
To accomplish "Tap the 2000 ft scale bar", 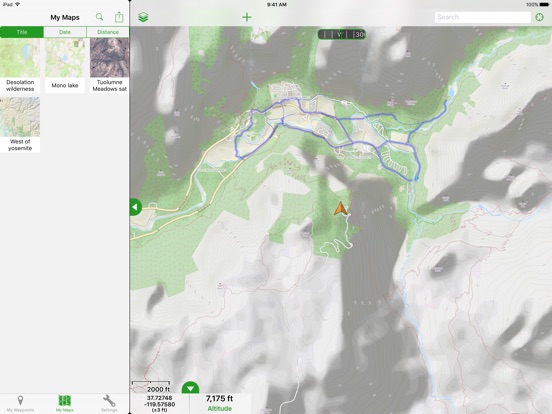I will [x=151, y=387].
